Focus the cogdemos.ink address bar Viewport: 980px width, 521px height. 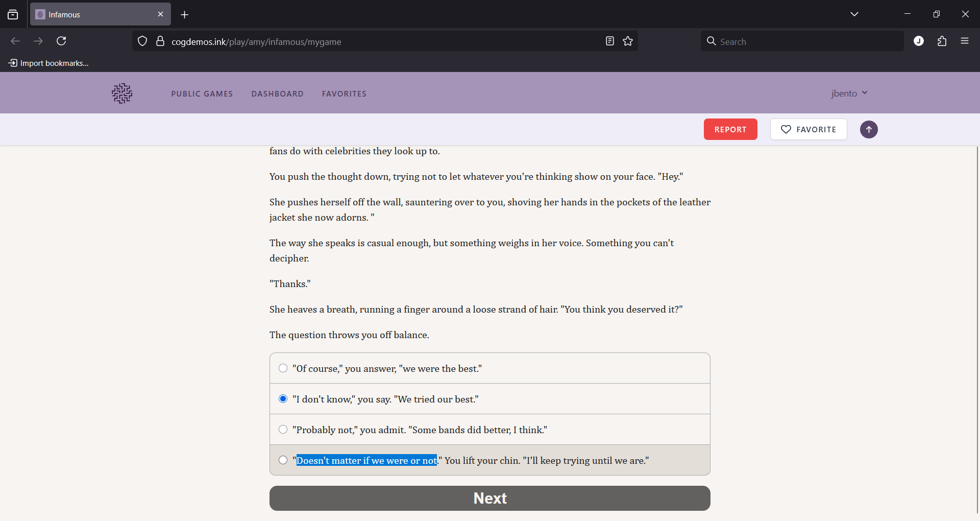(385, 41)
